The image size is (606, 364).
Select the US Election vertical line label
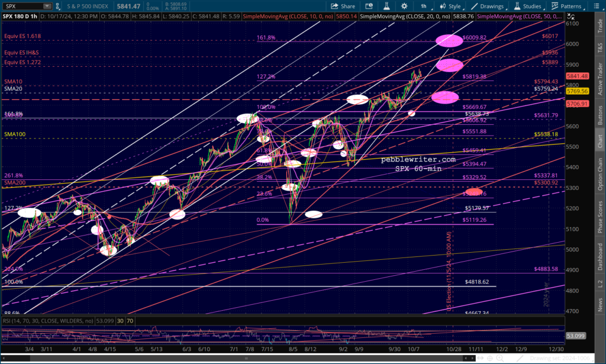pyautogui.click(x=449, y=271)
